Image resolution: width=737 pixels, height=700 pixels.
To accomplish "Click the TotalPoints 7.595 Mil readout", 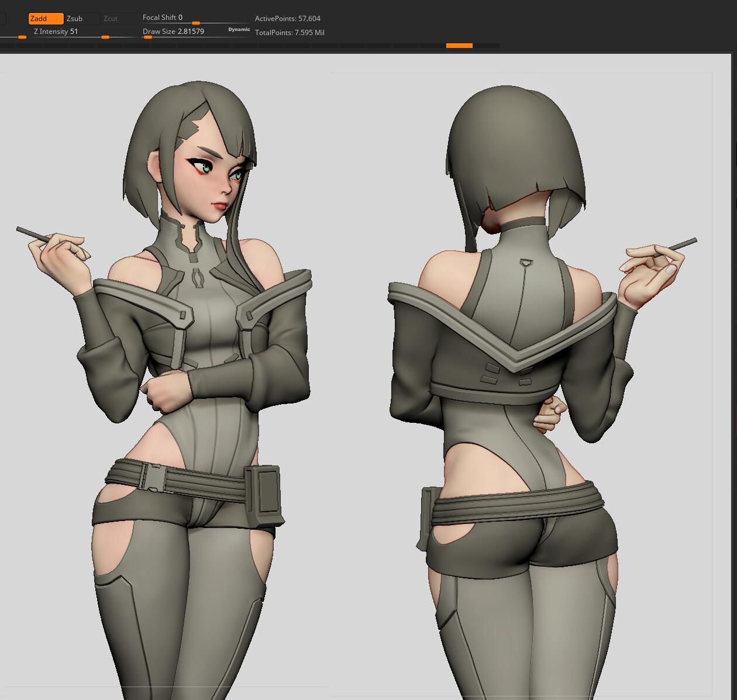I will 290,33.
